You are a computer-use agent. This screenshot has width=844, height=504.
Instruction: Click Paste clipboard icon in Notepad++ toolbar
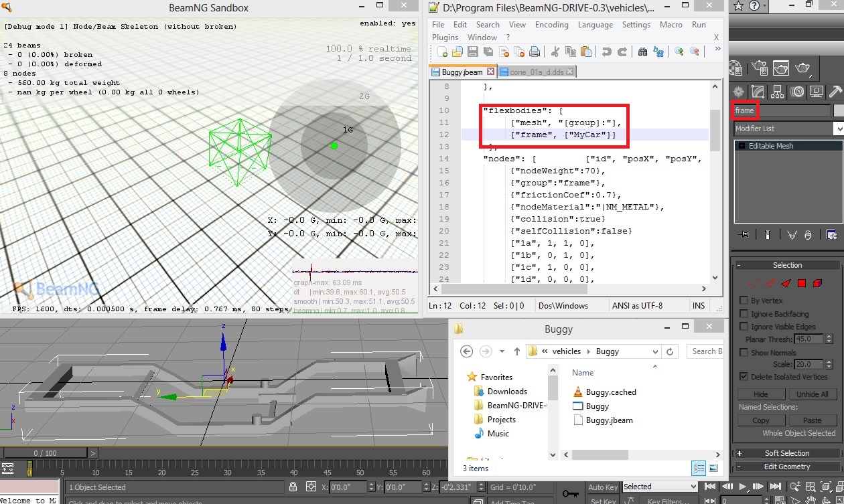(x=586, y=52)
